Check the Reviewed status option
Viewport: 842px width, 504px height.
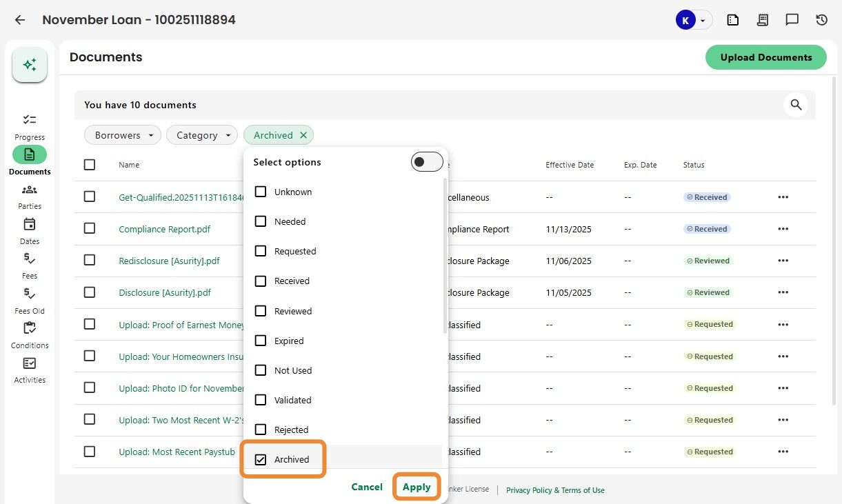coord(261,311)
